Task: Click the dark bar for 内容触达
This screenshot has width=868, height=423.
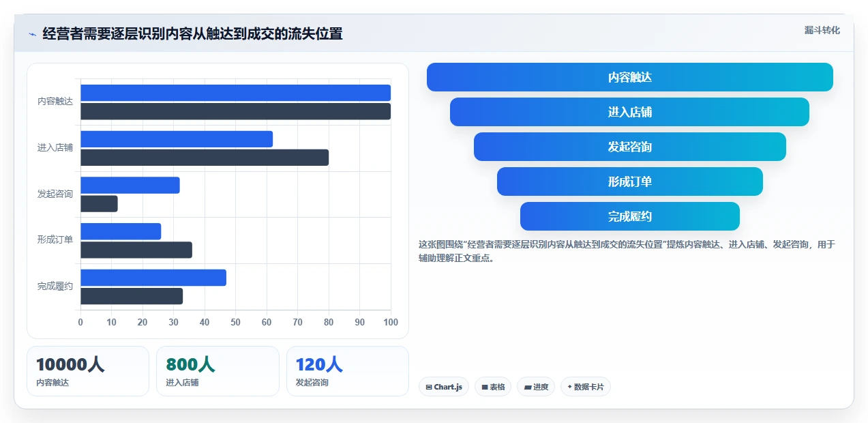Action: click(x=236, y=111)
